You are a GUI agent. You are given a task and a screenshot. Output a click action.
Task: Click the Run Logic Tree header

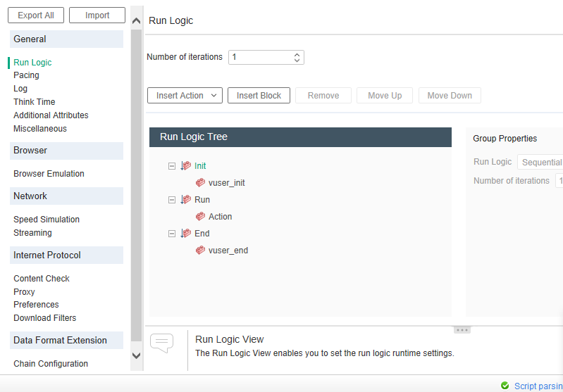tap(300, 137)
